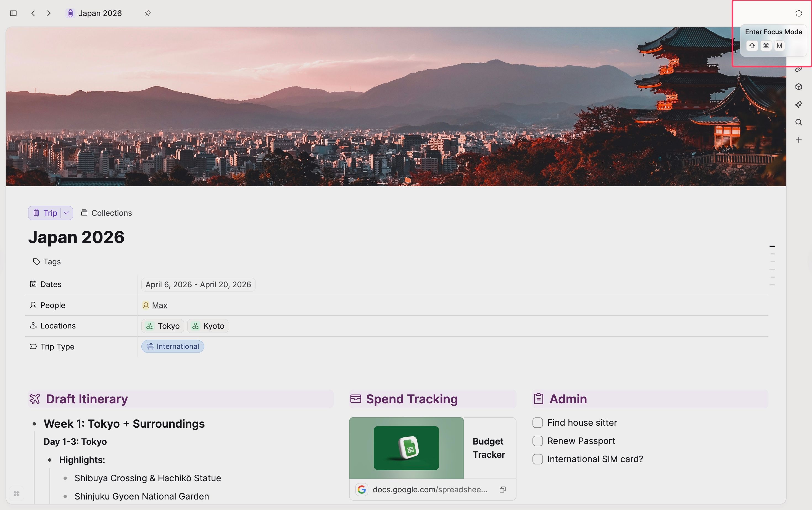Open the International trip type selector

click(x=173, y=346)
